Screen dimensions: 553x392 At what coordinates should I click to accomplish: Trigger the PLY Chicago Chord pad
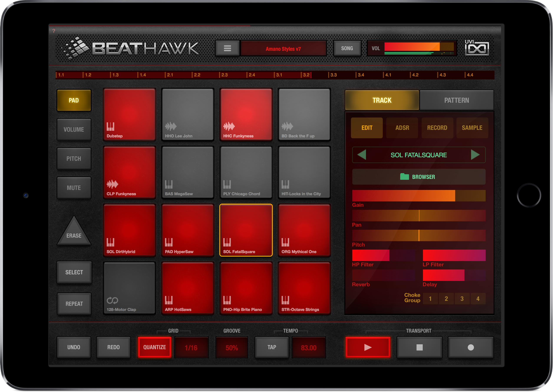click(246, 172)
